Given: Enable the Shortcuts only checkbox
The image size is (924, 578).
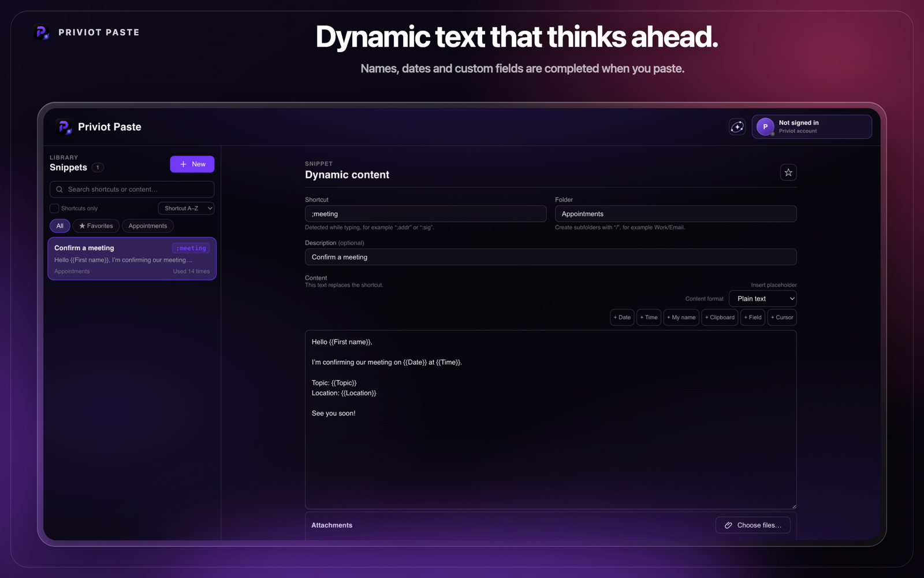Looking at the screenshot, I should click(x=54, y=208).
